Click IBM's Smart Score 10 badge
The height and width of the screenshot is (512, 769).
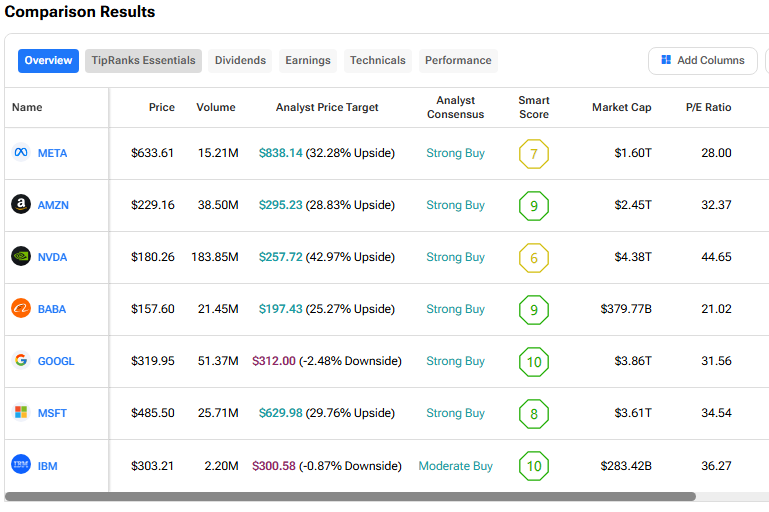534,466
